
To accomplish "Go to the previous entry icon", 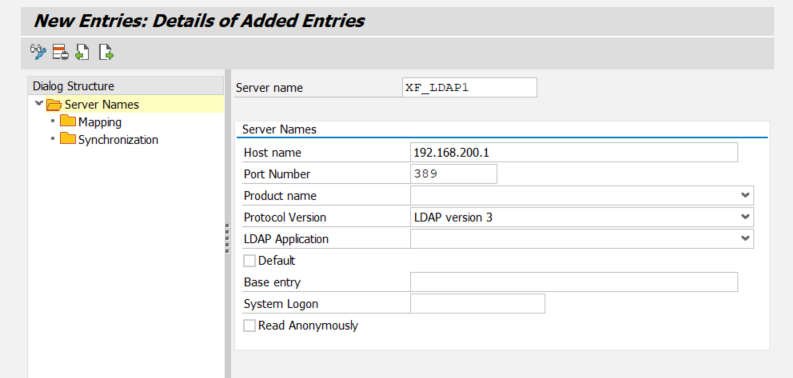I will [x=82, y=52].
